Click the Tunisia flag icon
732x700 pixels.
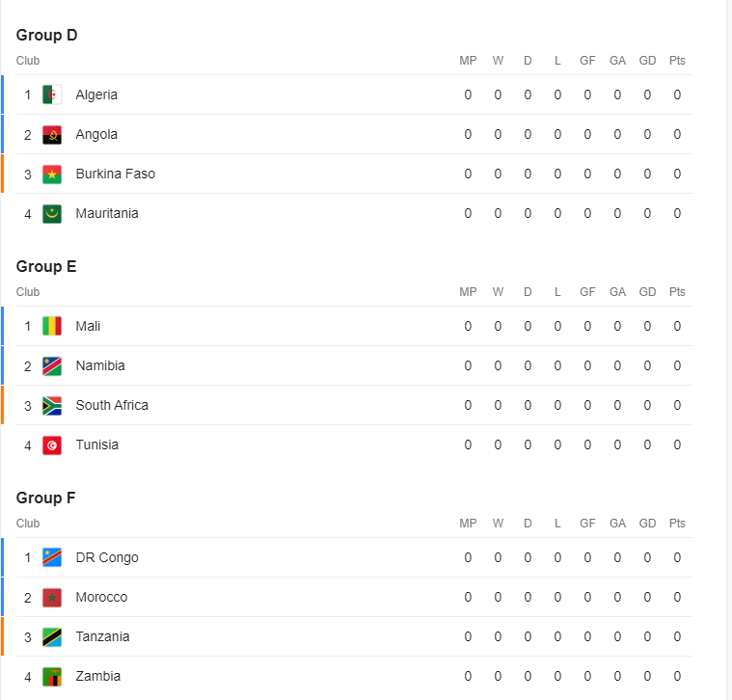coord(52,445)
